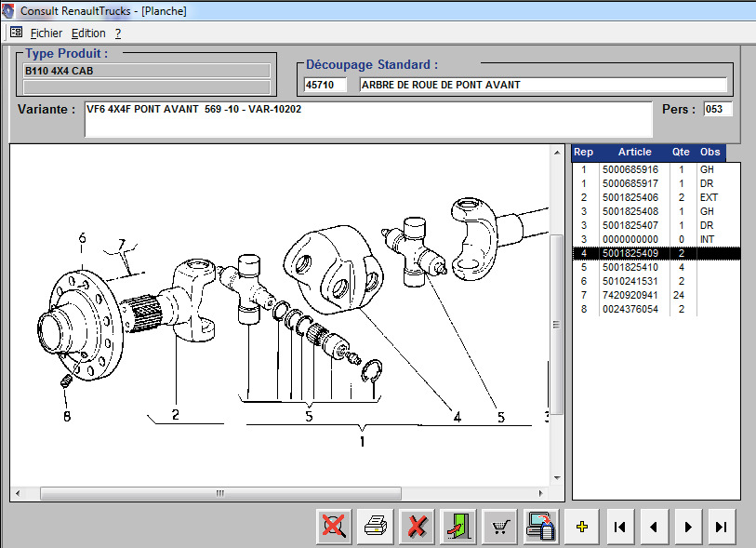Click the Article column header
The height and width of the screenshot is (548, 756).
click(634, 152)
